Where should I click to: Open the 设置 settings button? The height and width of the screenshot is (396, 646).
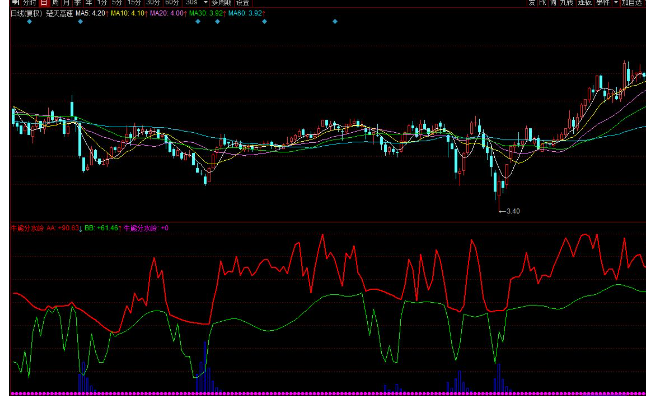pos(243,3)
